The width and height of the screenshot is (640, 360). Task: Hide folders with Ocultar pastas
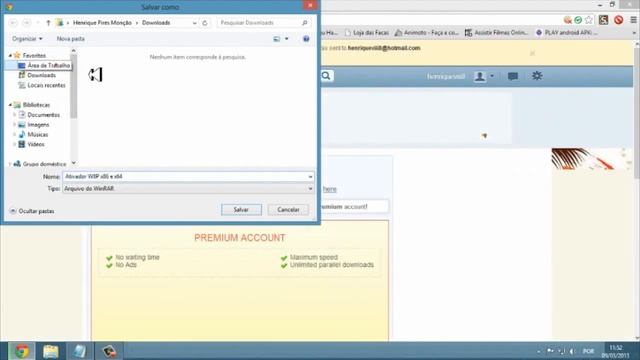click(x=32, y=211)
